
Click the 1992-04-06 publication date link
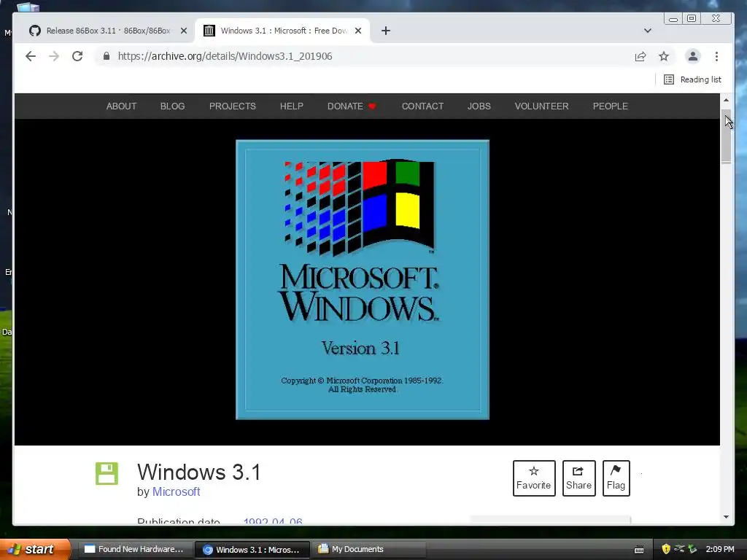coord(273,521)
